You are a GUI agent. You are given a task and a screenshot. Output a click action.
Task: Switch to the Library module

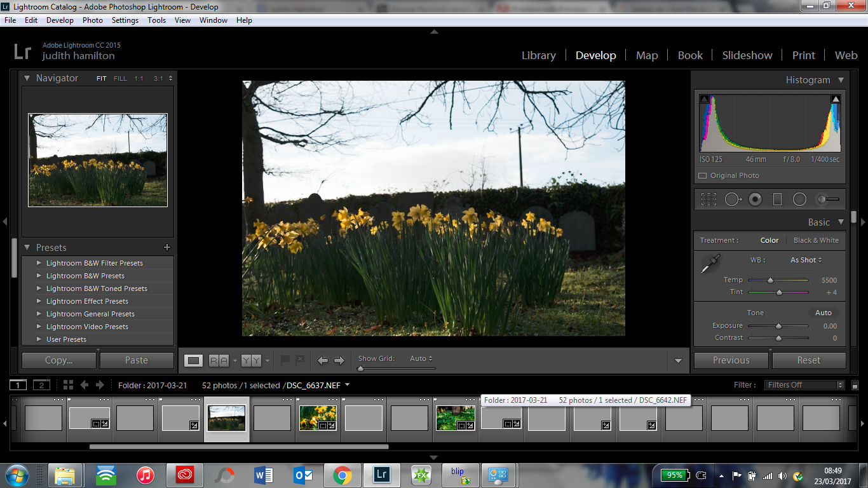pyautogui.click(x=538, y=55)
